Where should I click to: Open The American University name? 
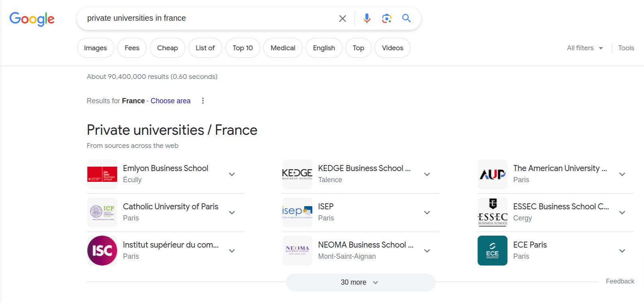pyautogui.click(x=560, y=168)
